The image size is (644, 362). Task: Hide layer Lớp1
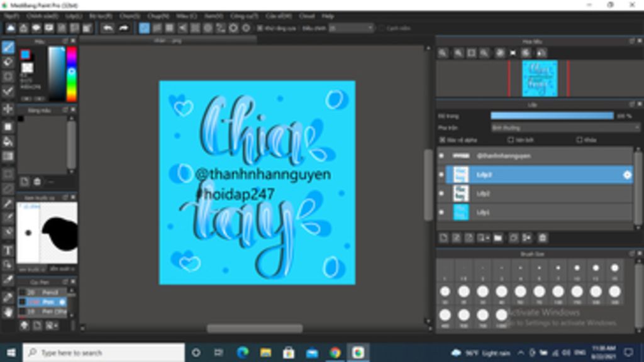(x=441, y=212)
